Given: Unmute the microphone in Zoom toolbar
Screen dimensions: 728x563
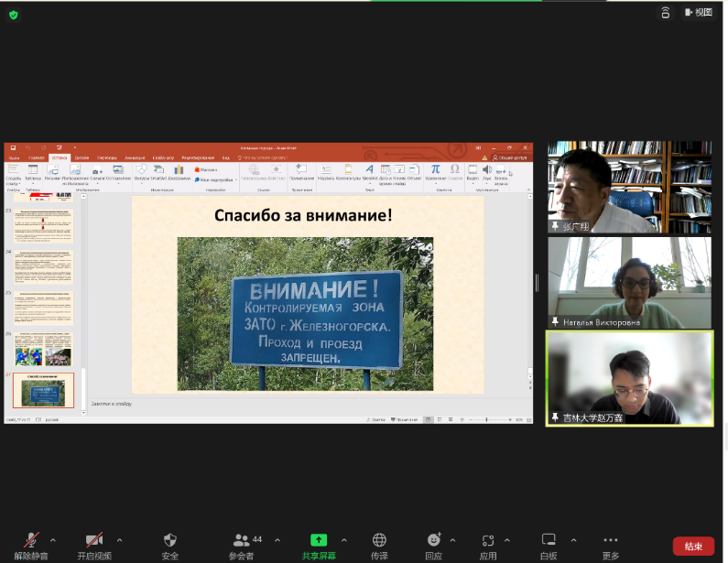Looking at the screenshot, I should [x=31, y=541].
